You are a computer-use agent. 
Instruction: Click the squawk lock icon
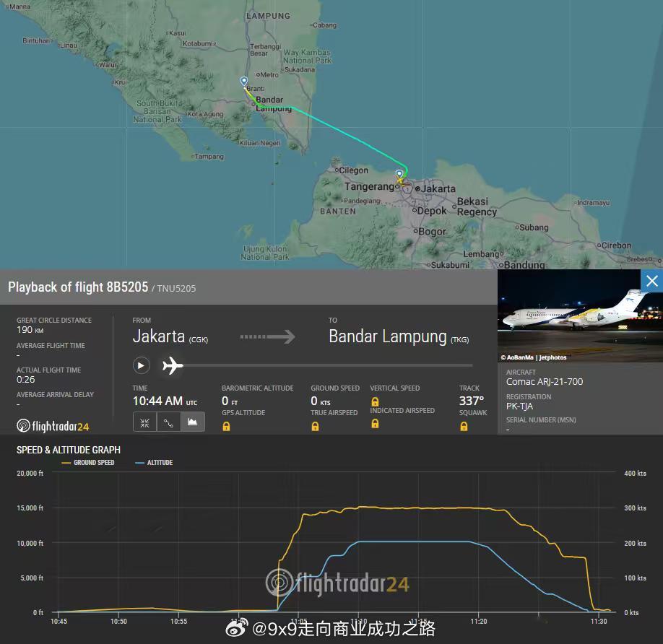coord(464,427)
